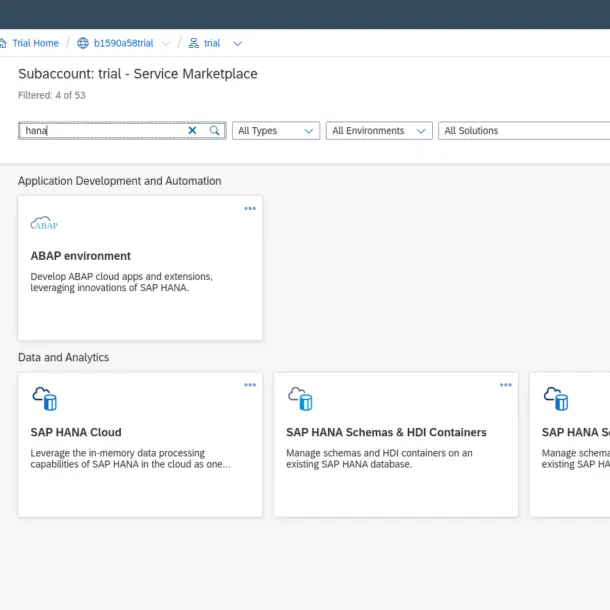Click the cut-off third HANA tile icon

click(556, 398)
